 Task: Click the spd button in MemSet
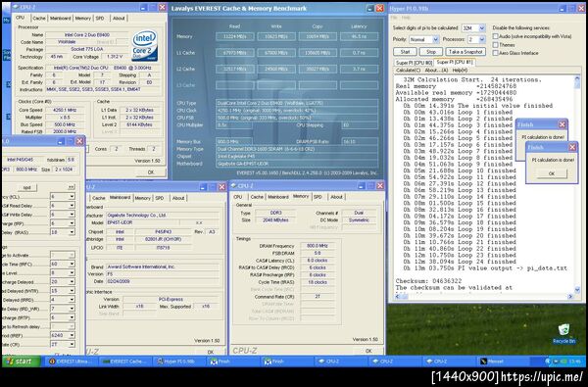coord(27,187)
